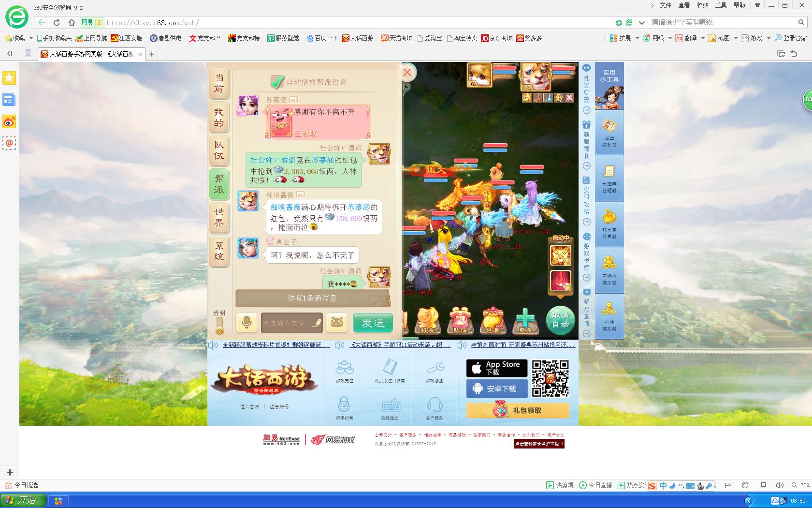Toggle Sogou soft keyboard
812x508 pixels.
690,486
